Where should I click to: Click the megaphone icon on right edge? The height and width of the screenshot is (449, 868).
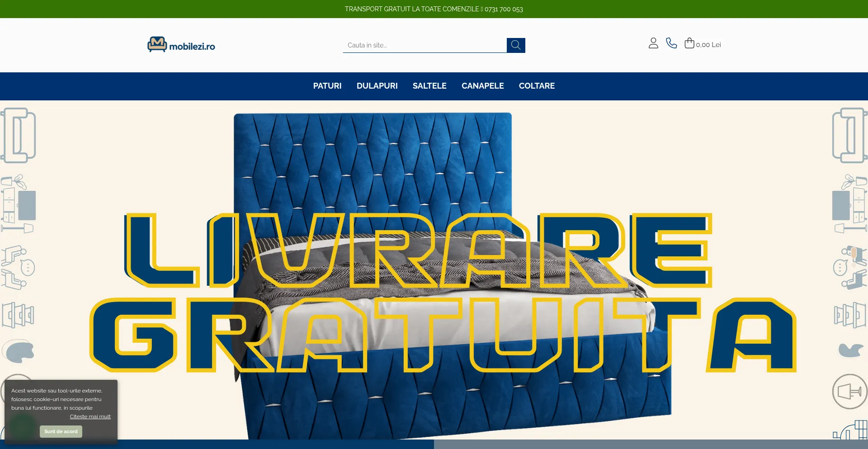(x=849, y=392)
